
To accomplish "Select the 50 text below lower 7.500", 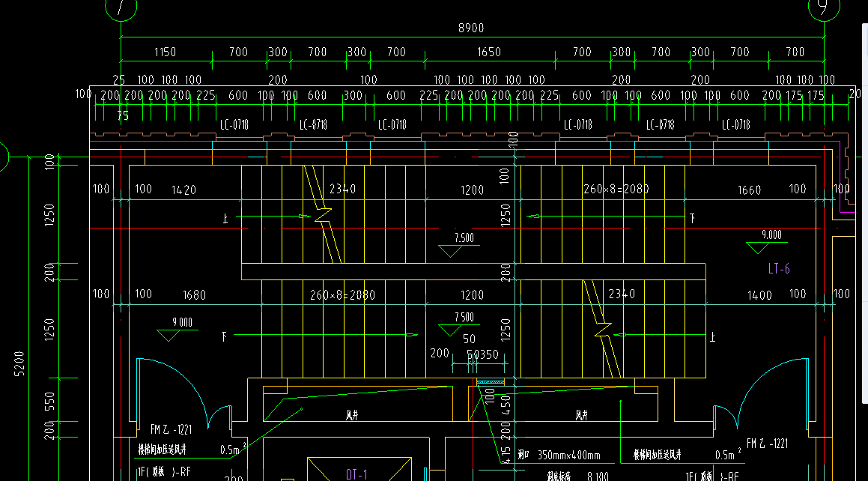I will [469, 339].
